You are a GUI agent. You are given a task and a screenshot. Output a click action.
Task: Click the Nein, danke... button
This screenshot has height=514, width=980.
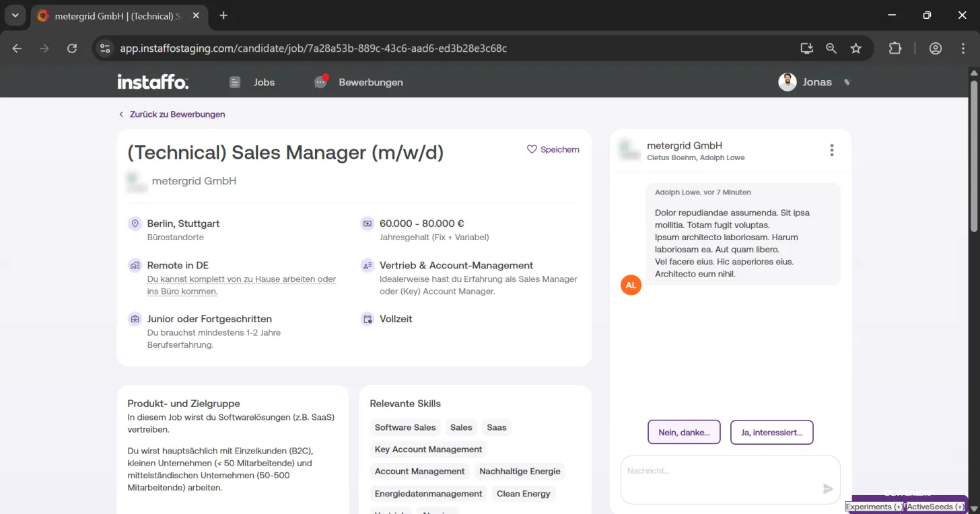point(684,433)
